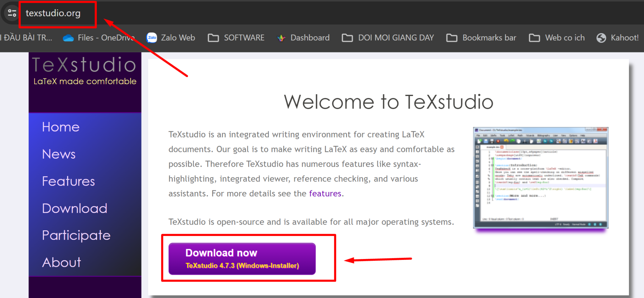Click the TeXstudio logo in the sidebar
The width and height of the screenshot is (644, 298).
click(x=84, y=70)
